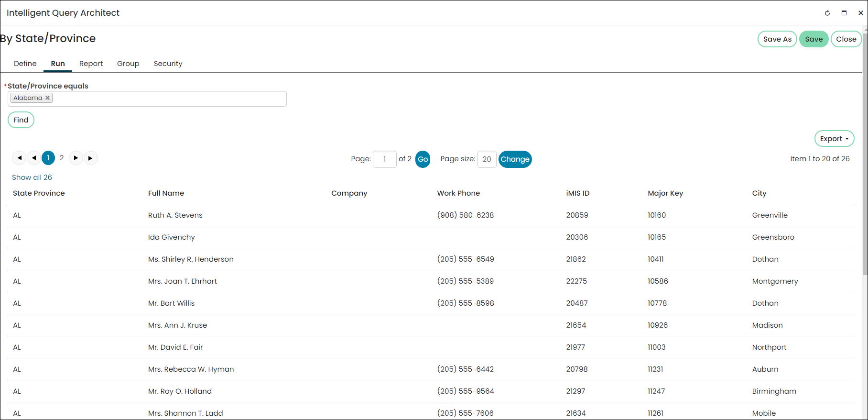This screenshot has height=420, width=868.
Task: Go to previous page of results
Action: click(33, 158)
